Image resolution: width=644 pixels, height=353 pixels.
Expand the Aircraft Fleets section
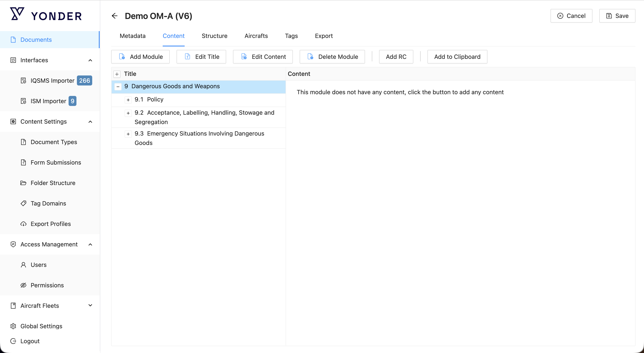(x=90, y=305)
